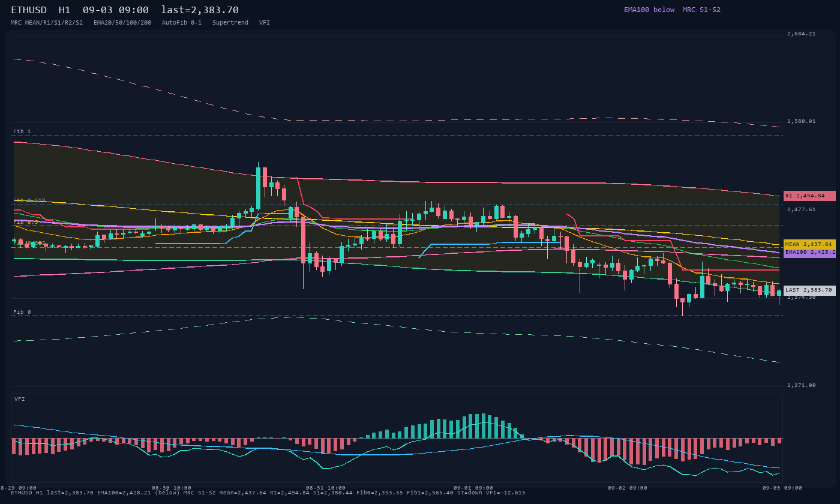Click the 2,580.91 price axis value
The width and height of the screenshot is (840, 504).
802,121
